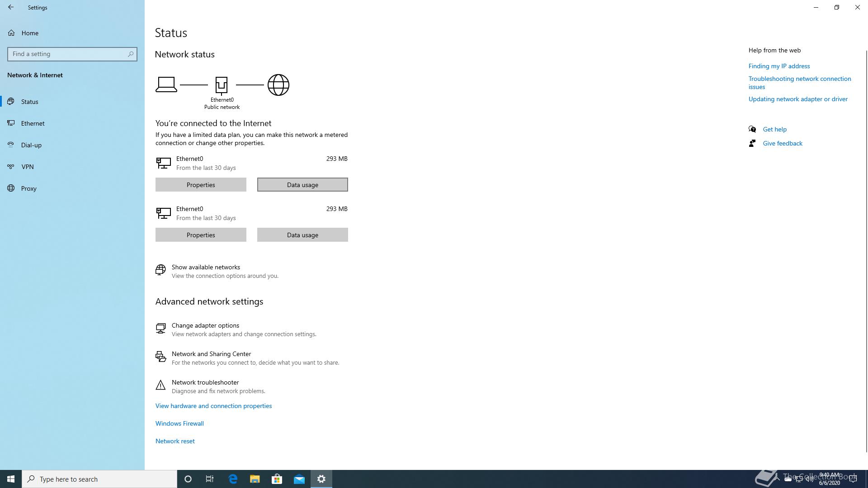Screen dimensions: 868x488
Task: Open the Windows Start menu
Action: coord(11,479)
